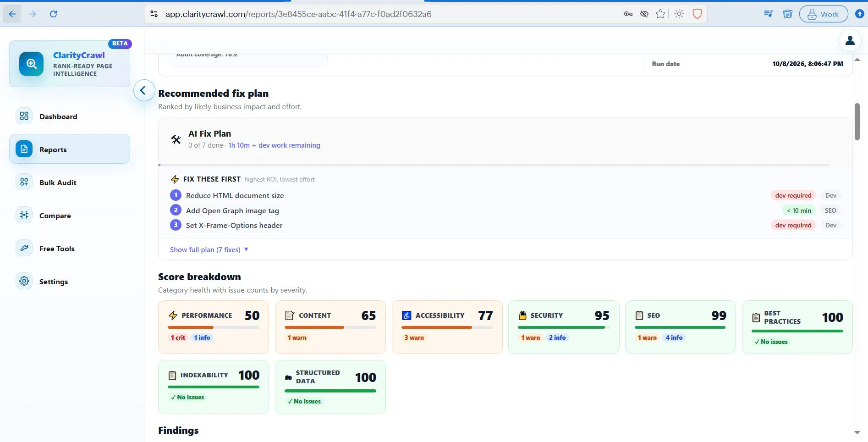The width and height of the screenshot is (868, 442).
Task: Click the blue update arrow icon
Action: click(860, 14)
